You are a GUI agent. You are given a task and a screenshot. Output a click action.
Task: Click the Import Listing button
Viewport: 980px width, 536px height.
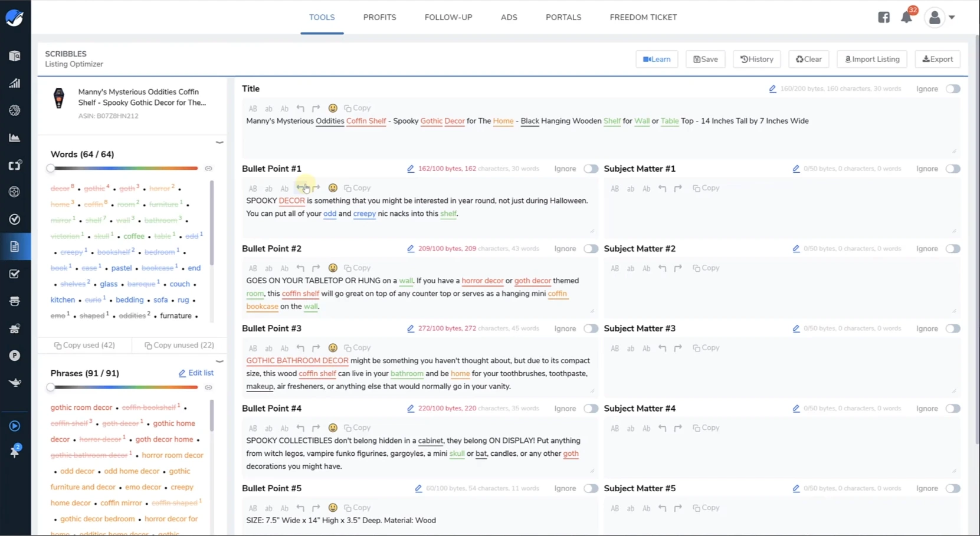coord(871,59)
